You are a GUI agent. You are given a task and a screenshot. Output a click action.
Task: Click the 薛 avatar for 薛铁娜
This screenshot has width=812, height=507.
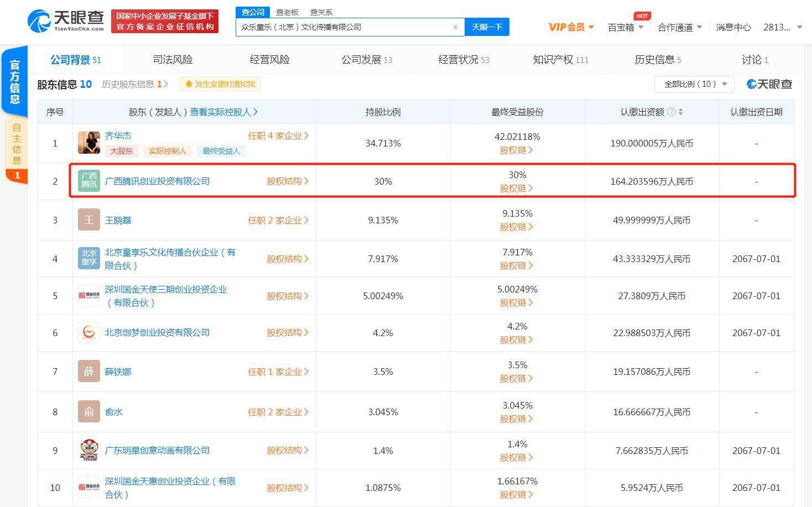(x=89, y=371)
